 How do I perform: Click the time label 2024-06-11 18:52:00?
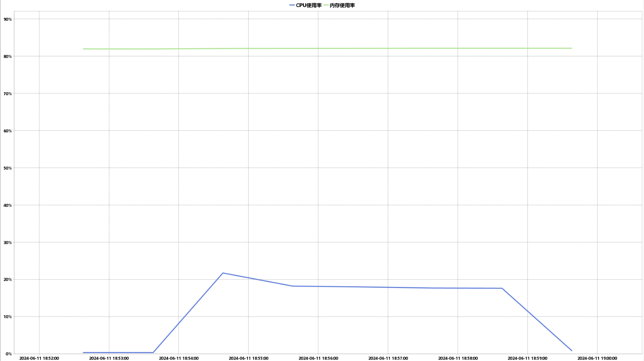click(39, 358)
